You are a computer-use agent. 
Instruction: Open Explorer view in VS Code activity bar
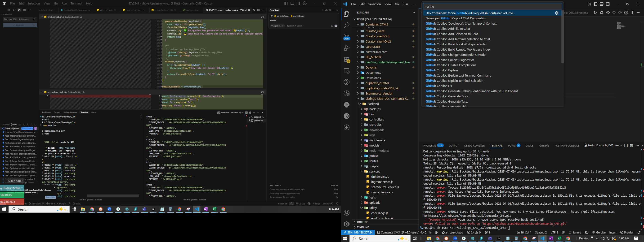pyautogui.click(x=346, y=14)
